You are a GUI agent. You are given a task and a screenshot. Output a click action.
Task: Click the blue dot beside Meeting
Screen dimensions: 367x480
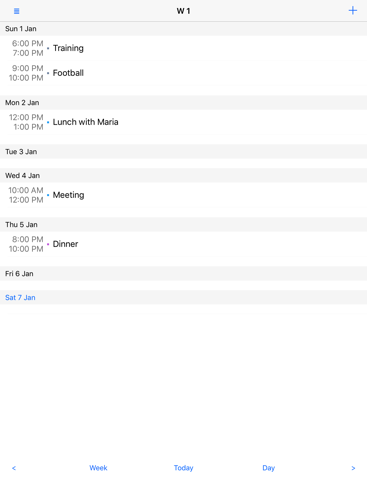tap(48, 195)
